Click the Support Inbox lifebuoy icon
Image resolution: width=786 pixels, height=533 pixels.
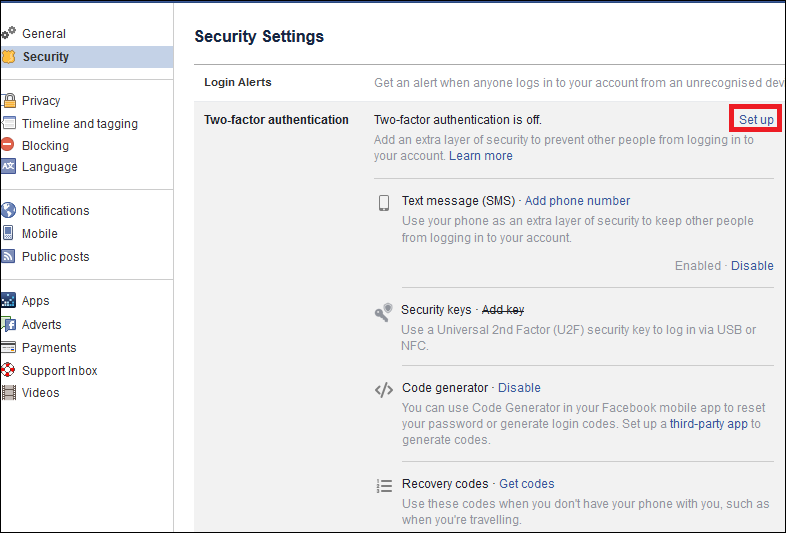pyautogui.click(x=9, y=370)
